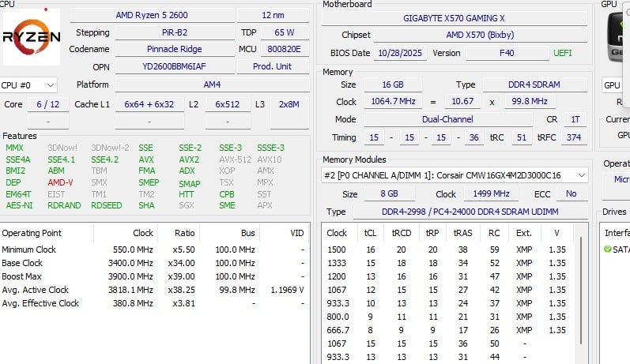Click the 8 GB module size field
The image size is (630, 364).
pos(390,193)
